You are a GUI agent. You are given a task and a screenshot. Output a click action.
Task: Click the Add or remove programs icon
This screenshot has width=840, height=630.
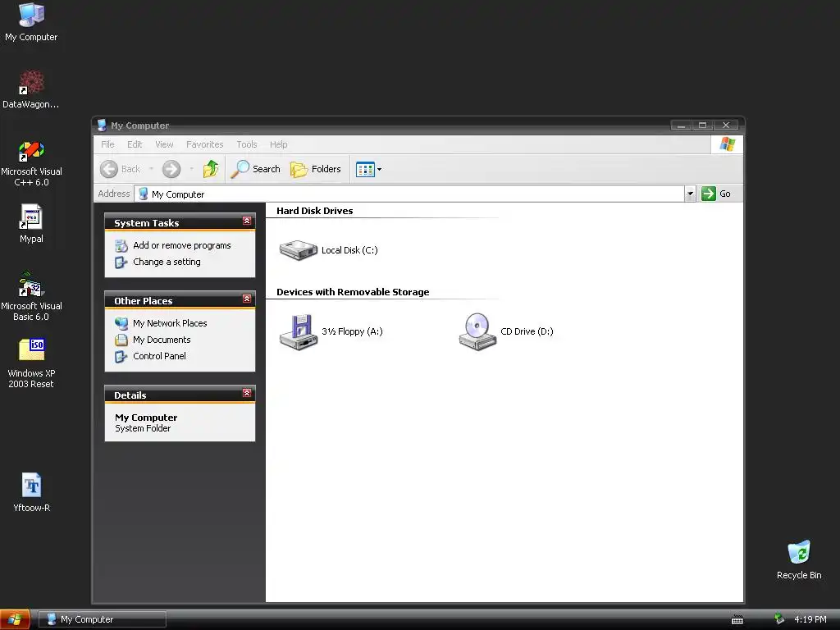coord(121,246)
